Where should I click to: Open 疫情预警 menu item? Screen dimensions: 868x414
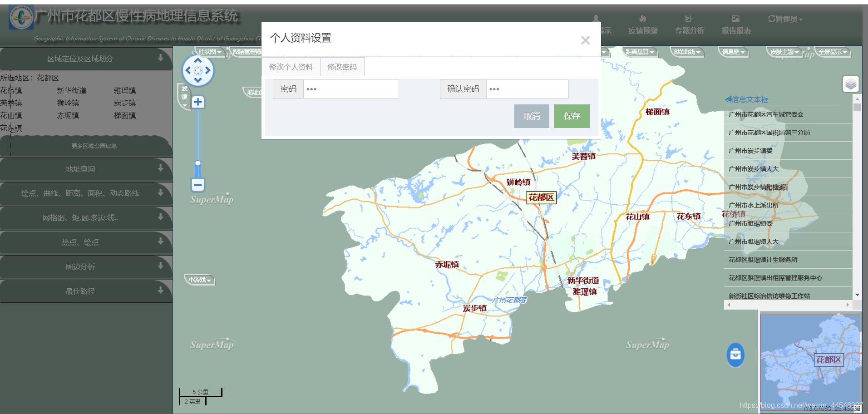pyautogui.click(x=643, y=30)
